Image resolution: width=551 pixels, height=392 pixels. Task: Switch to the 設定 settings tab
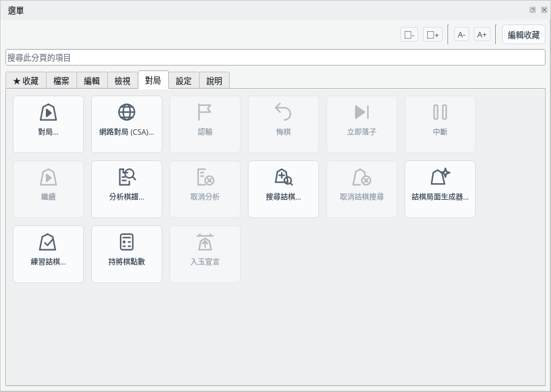[x=184, y=80]
